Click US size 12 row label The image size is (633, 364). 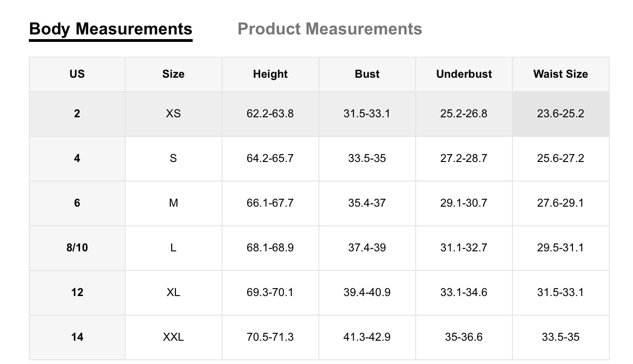tap(77, 292)
